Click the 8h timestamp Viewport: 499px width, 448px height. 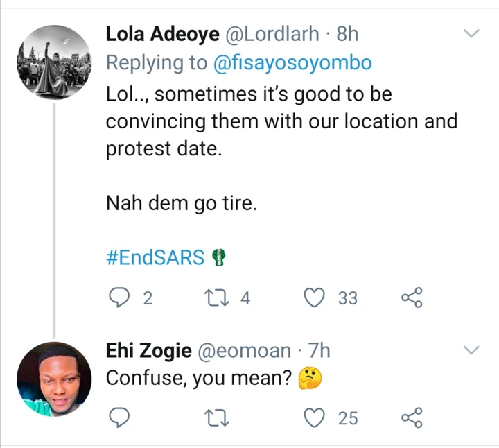point(347,33)
